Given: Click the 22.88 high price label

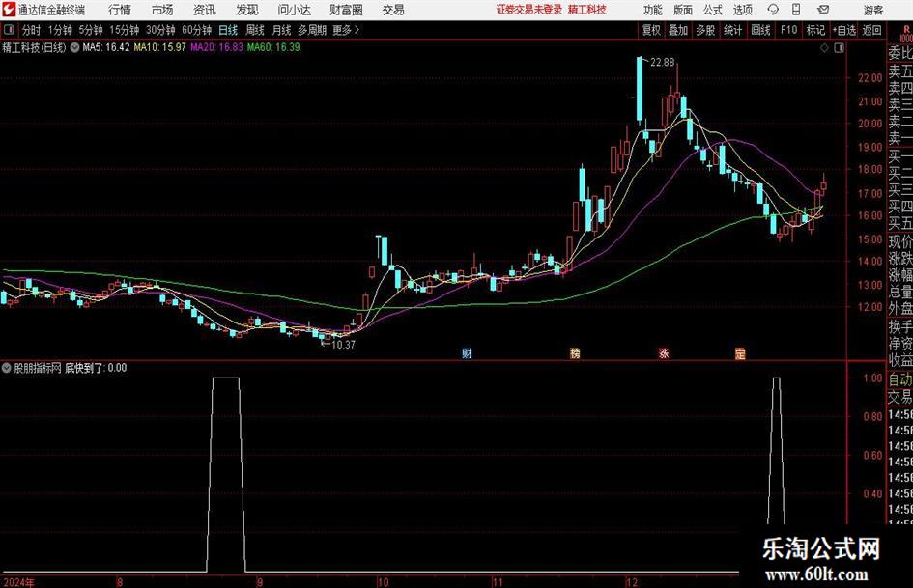Looking at the screenshot, I should tap(662, 63).
